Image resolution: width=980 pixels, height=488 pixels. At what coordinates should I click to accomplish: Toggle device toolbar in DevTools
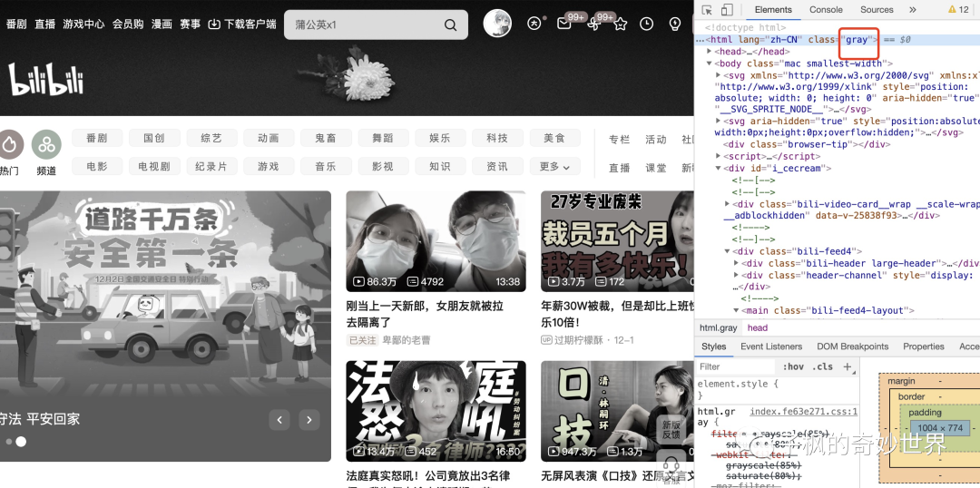coord(727,9)
